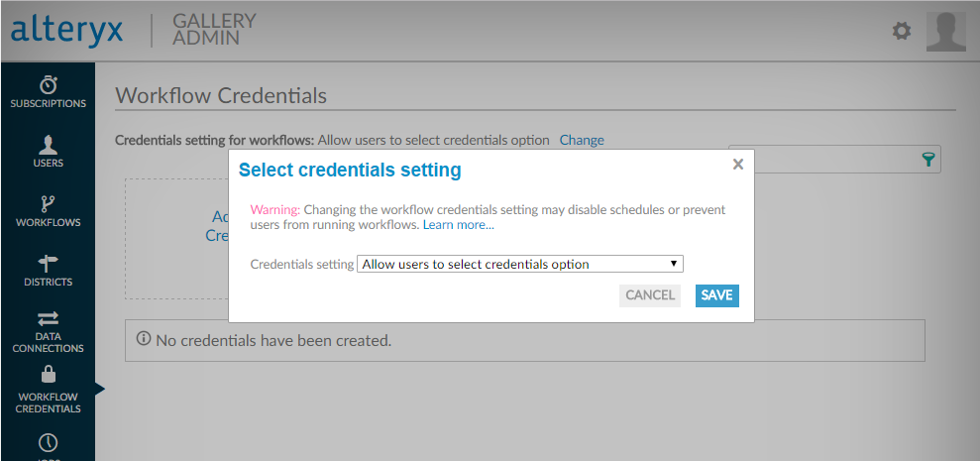Click the Change credentials setting link
This screenshot has width=980, height=461.
[x=582, y=140]
